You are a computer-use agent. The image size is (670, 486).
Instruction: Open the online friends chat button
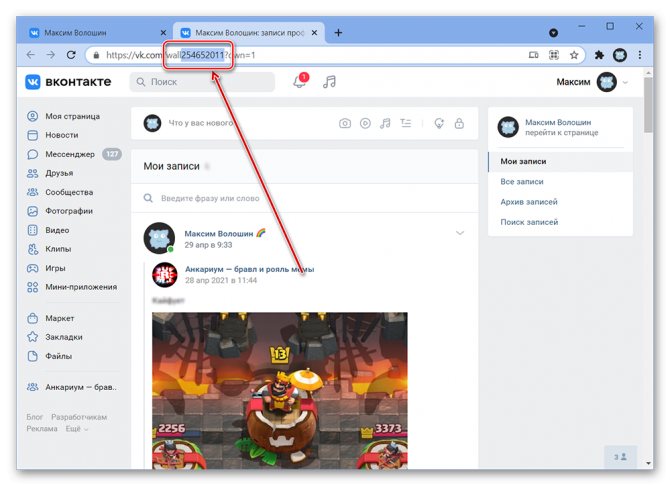tap(620, 457)
